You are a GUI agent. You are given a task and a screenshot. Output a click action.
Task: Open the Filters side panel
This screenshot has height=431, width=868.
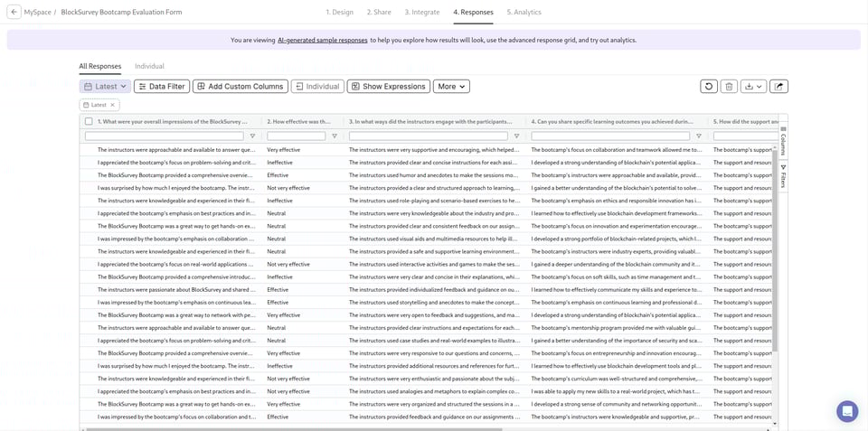pos(783,176)
